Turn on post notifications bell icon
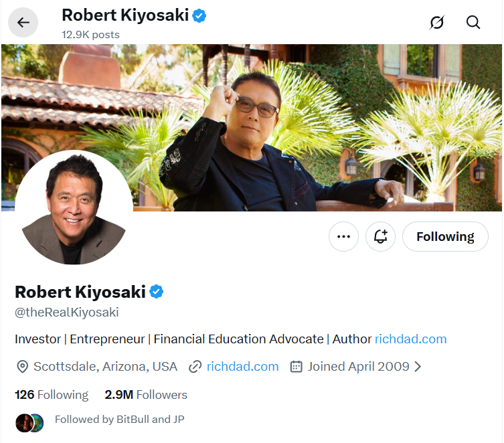Screen dimensions: 504x443 (381, 237)
